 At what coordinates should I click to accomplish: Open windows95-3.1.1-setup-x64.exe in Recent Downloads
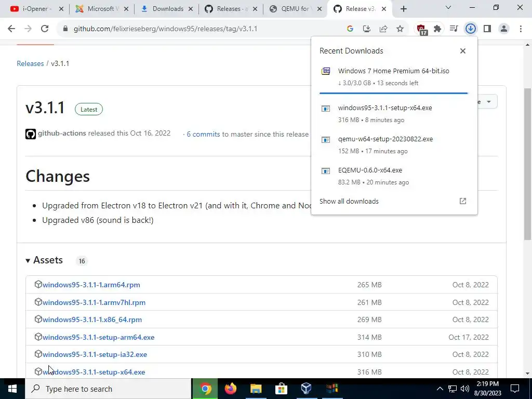pyautogui.click(x=385, y=108)
